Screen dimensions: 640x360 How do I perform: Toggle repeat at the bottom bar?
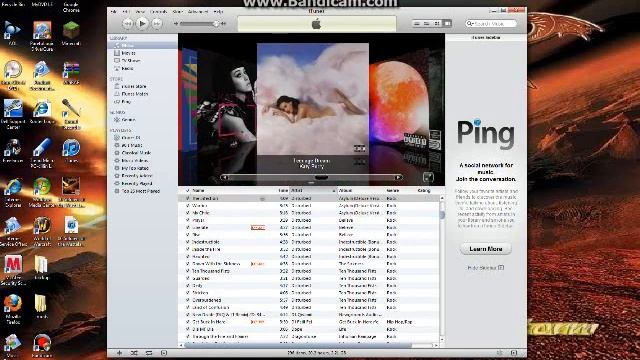tap(149, 353)
